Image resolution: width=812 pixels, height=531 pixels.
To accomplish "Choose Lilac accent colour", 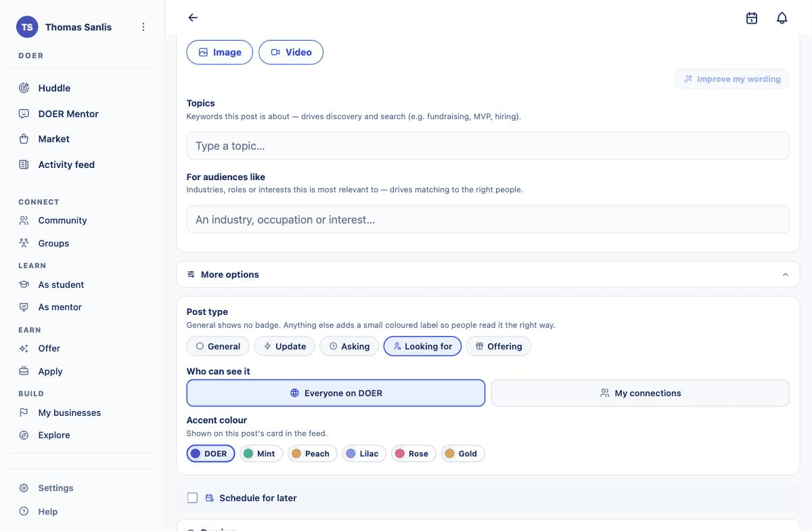I will [x=364, y=454].
